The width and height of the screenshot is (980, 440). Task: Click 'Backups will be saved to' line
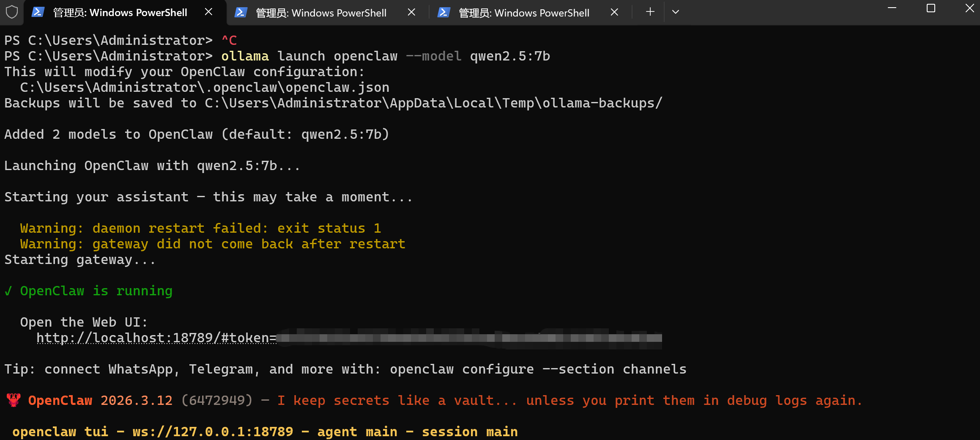[333, 103]
